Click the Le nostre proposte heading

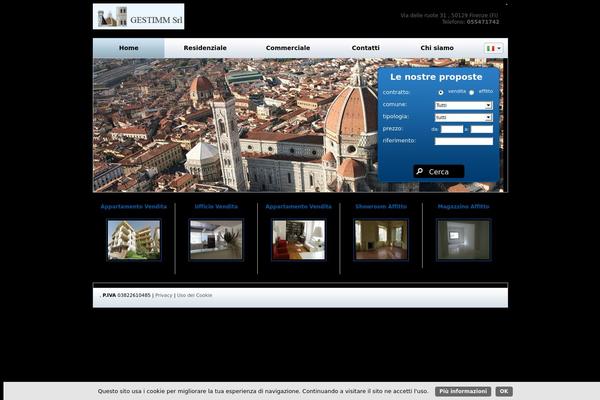(x=436, y=77)
